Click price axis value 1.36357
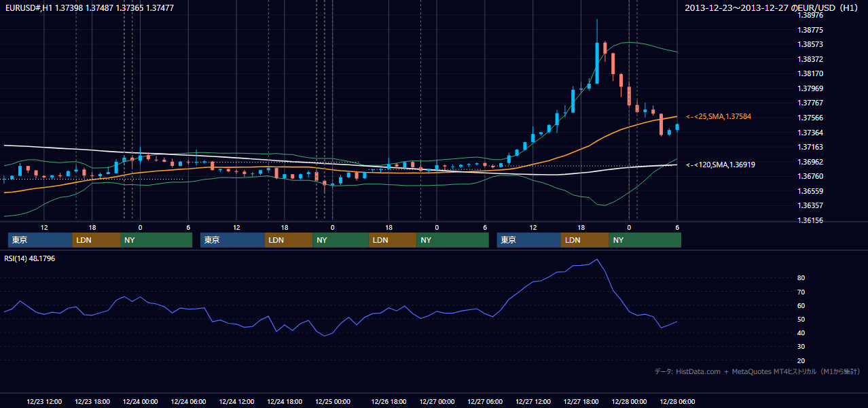The height and width of the screenshot is (408, 868). 811,205
